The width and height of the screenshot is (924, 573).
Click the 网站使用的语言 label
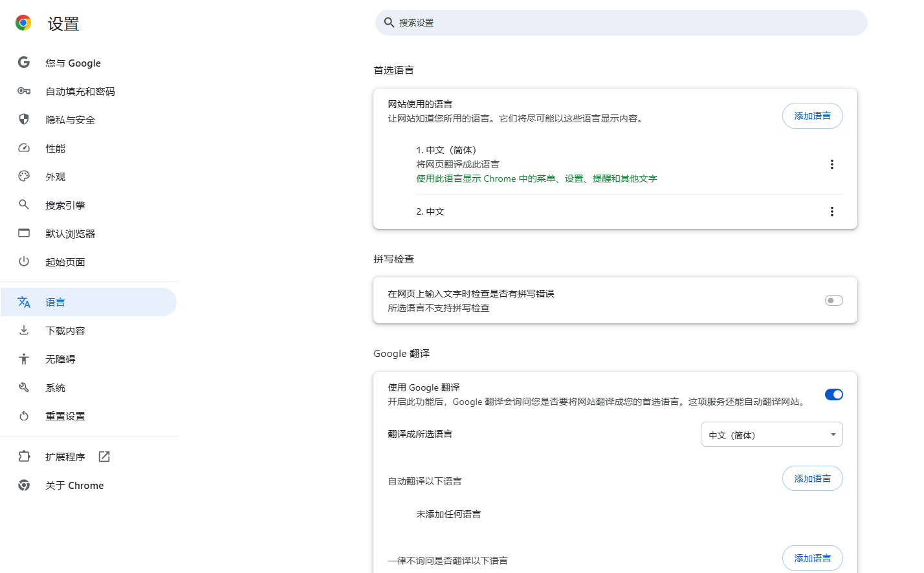coord(420,104)
